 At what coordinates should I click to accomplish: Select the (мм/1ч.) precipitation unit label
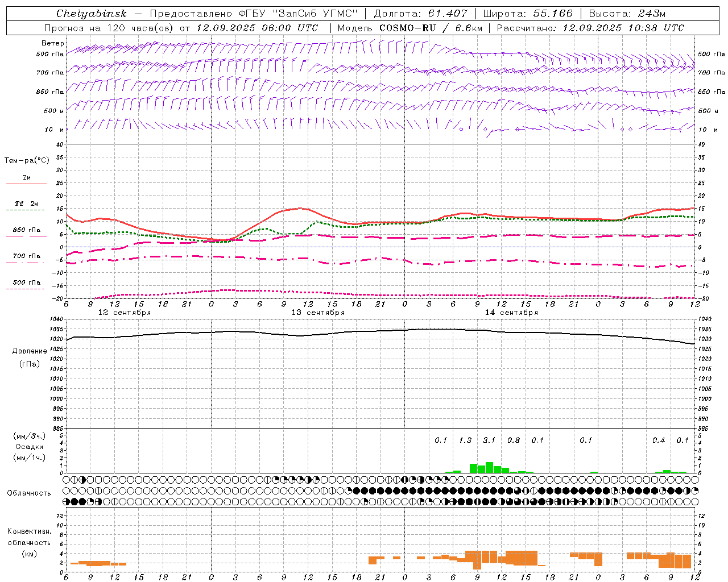30,458
